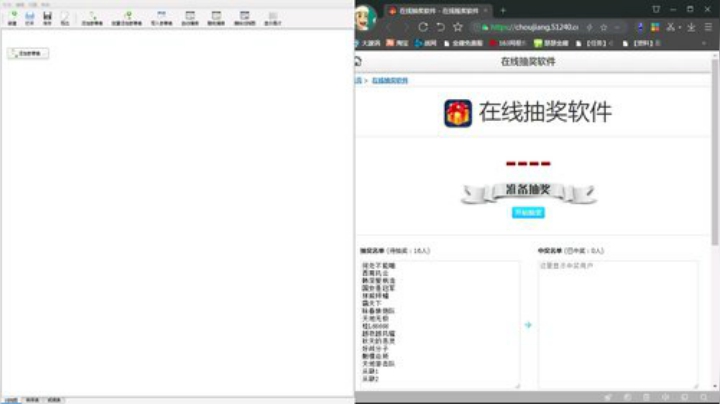Click the small button in left app canvas
Image resolution: width=720 pixels, height=404 pixels.
click(x=28, y=53)
